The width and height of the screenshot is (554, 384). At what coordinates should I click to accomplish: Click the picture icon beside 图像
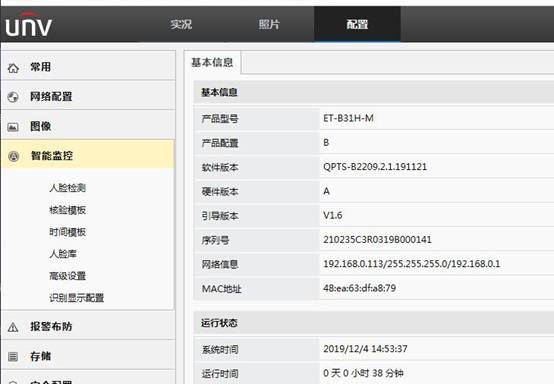(x=13, y=127)
